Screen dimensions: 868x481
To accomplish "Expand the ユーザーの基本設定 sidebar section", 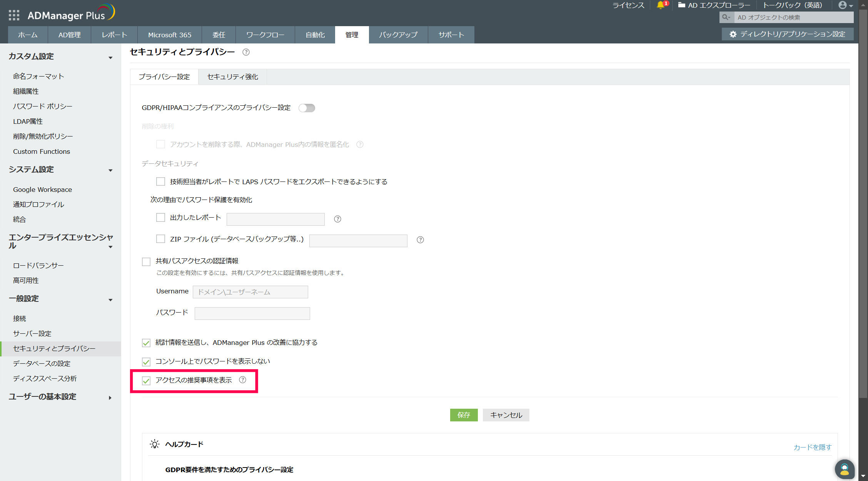I will [110, 398].
